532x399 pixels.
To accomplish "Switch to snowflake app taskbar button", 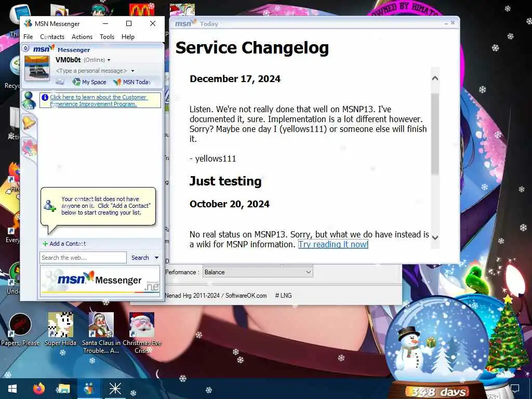I will pyautogui.click(x=115, y=389).
